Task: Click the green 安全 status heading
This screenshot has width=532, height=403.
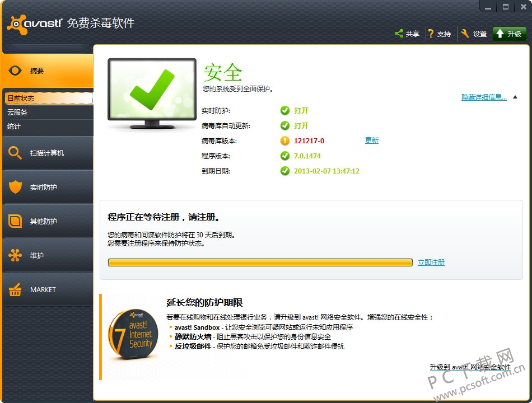Action: [x=223, y=72]
